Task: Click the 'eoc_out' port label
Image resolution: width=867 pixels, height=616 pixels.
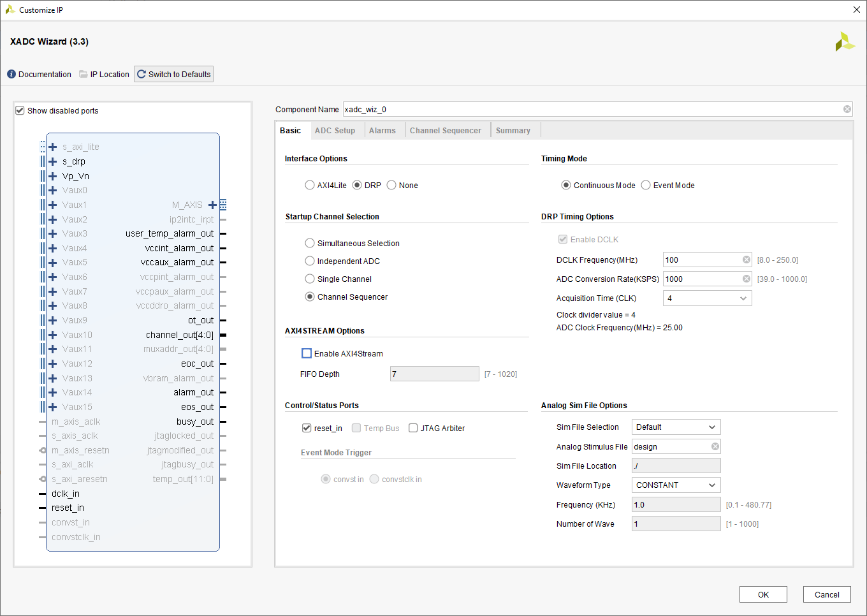Action: click(198, 363)
